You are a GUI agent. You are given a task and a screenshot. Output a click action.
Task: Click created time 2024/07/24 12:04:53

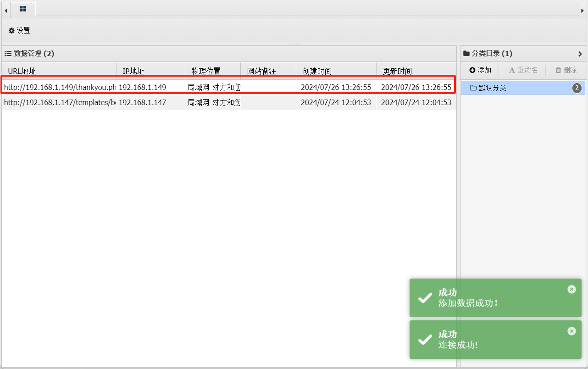[336, 102]
